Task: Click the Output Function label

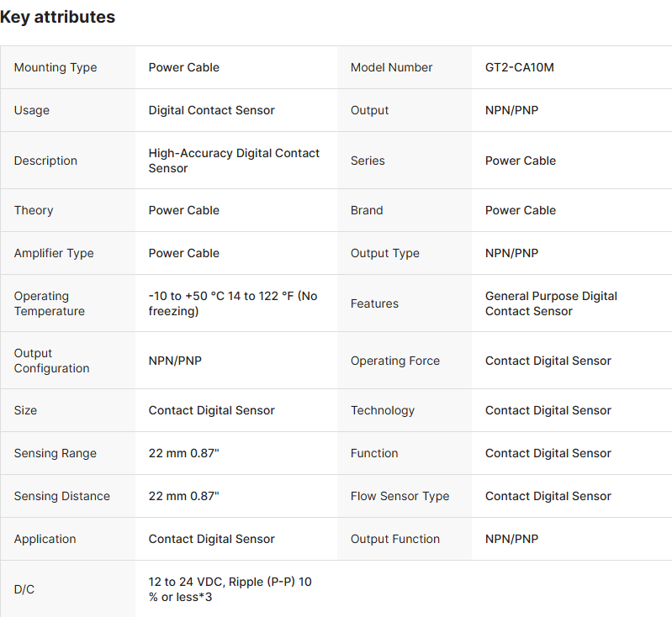Action: click(x=394, y=539)
